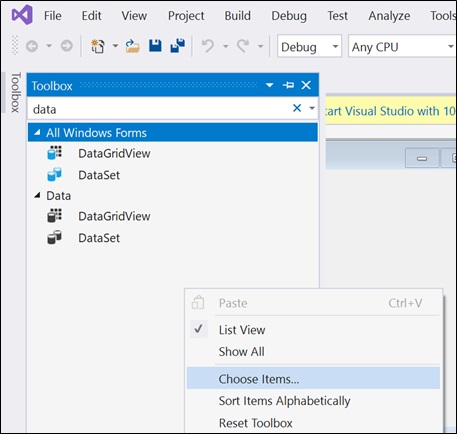The height and width of the screenshot is (434, 457).
Task: Open the Test menu
Action: 337,16
